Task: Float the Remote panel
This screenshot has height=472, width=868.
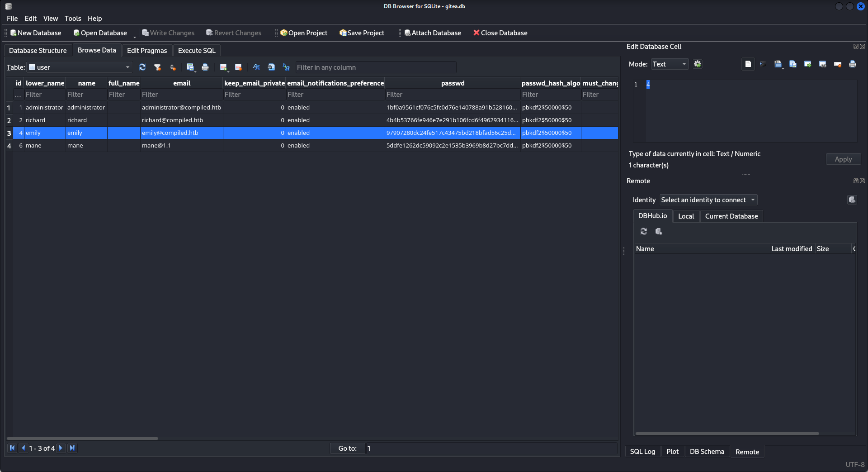Action: (856, 181)
